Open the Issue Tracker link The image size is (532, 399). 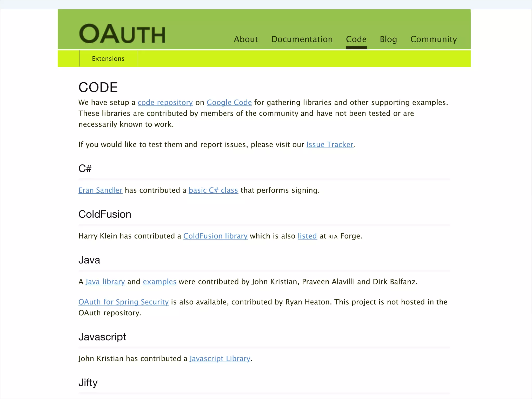pyautogui.click(x=330, y=145)
